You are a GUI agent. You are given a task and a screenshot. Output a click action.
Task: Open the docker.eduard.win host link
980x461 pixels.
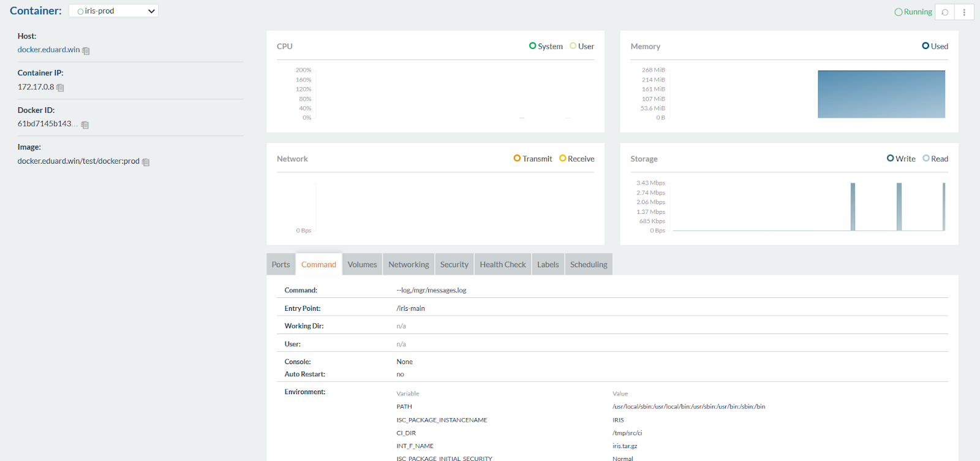48,50
